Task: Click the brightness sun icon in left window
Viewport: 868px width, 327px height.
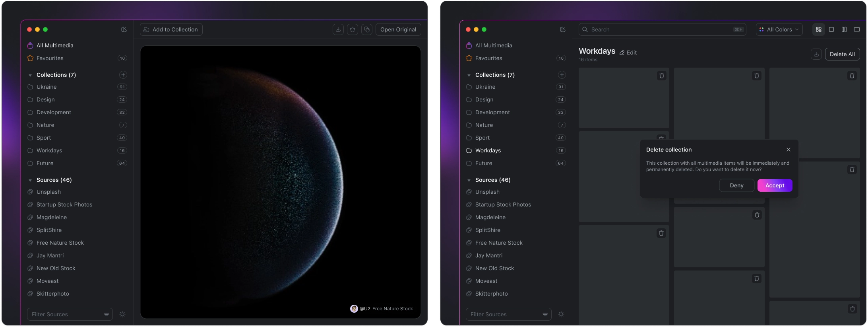Action: point(122,314)
